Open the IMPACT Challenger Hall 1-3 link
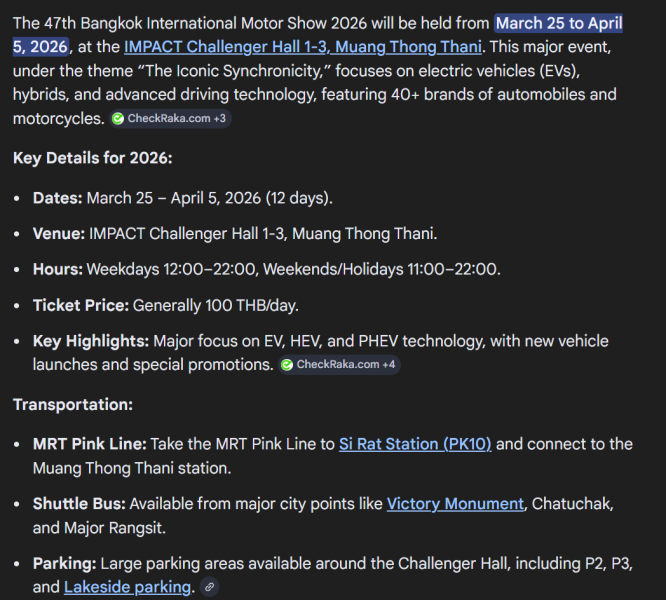This screenshot has height=600, width=666. pyautogui.click(x=303, y=46)
